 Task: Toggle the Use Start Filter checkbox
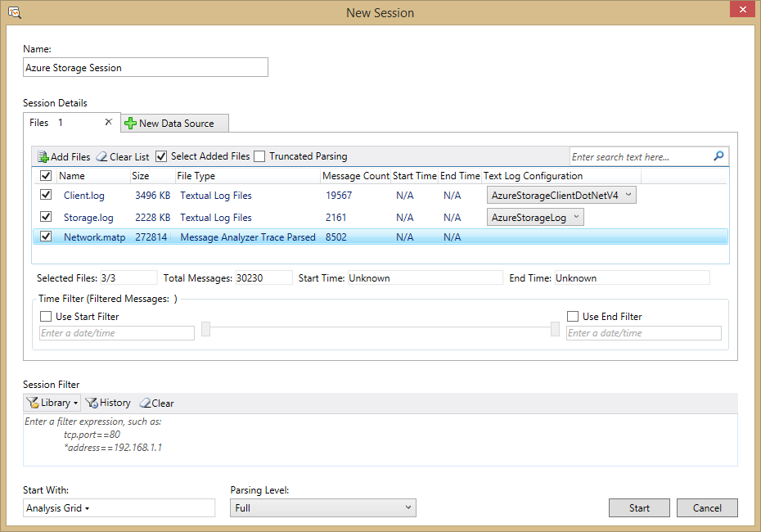tap(46, 317)
